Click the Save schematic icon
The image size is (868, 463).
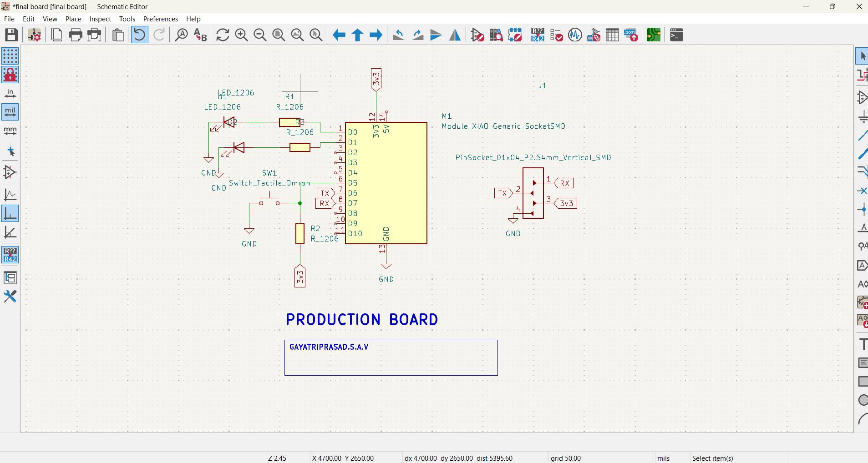11,35
